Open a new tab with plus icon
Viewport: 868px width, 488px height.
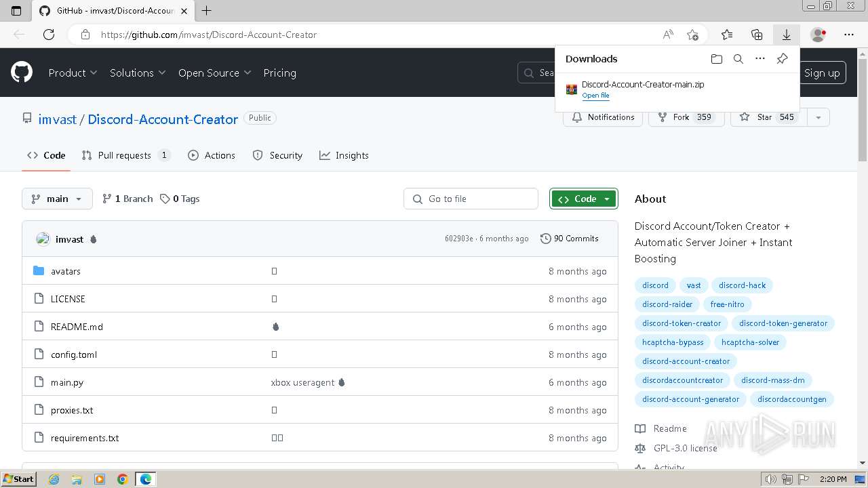(207, 10)
